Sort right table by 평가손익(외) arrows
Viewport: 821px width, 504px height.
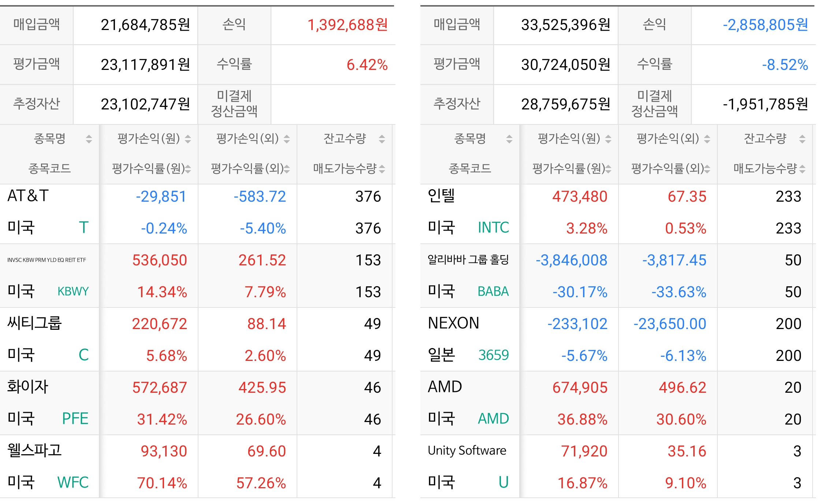[707, 139]
